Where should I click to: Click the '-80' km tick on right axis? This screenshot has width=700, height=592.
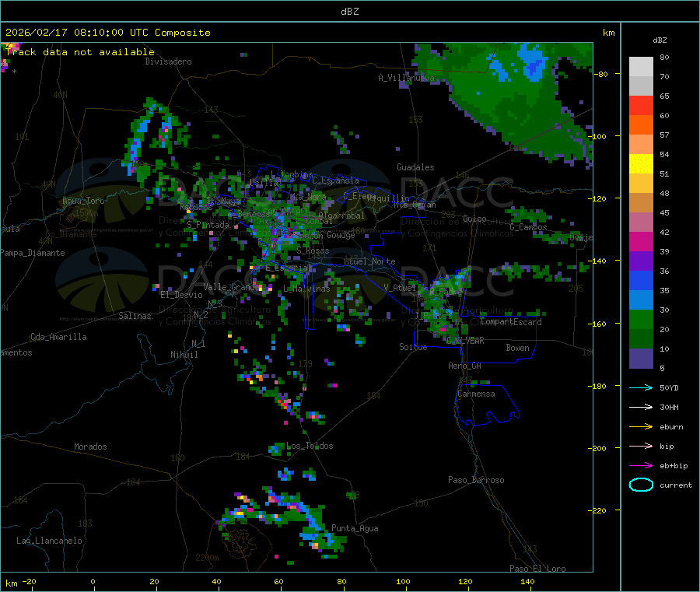[x=600, y=74]
